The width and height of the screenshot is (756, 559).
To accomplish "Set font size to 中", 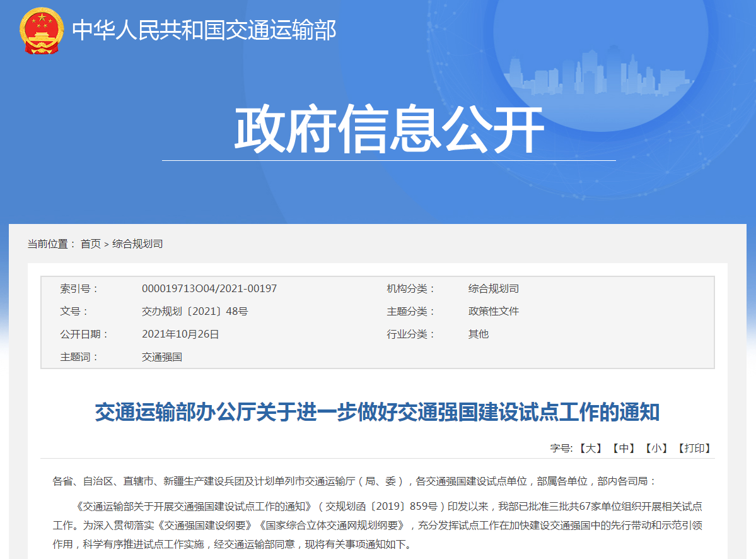I will pos(624,449).
